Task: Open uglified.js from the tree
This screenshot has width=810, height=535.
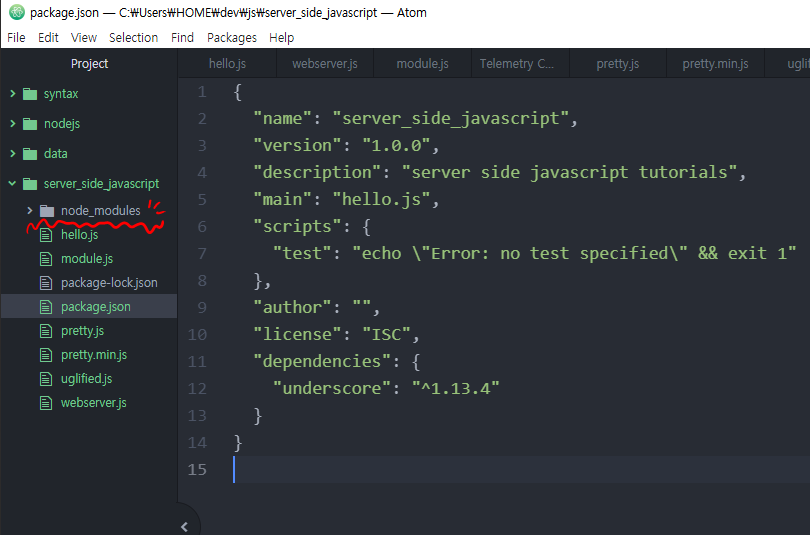Action: coord(86,379)
